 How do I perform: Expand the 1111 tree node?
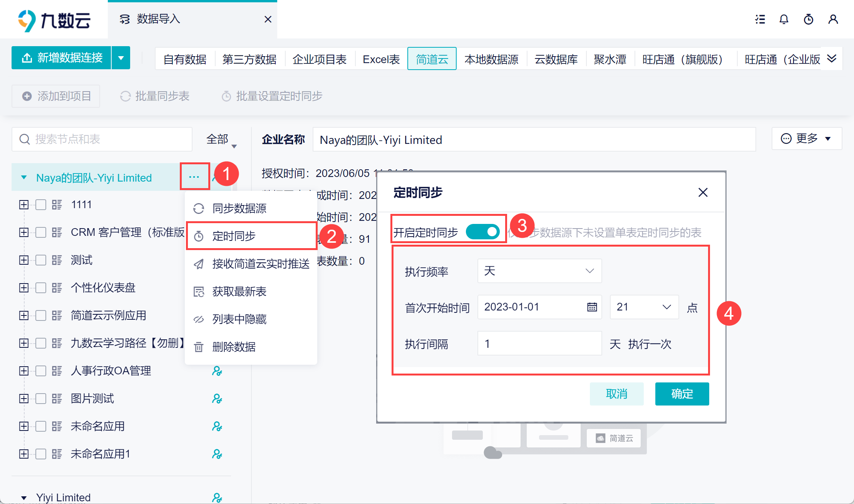[x=24, y=205]
